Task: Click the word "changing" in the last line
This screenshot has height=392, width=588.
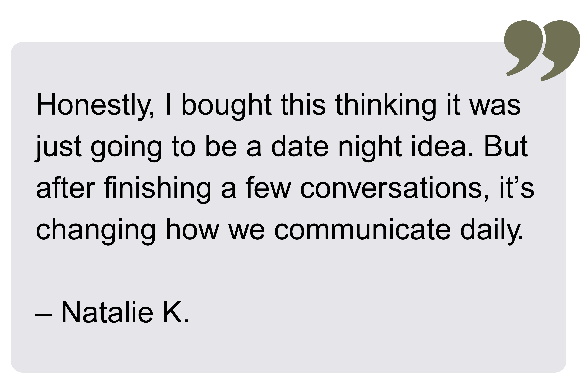Action: coord(96,231)
